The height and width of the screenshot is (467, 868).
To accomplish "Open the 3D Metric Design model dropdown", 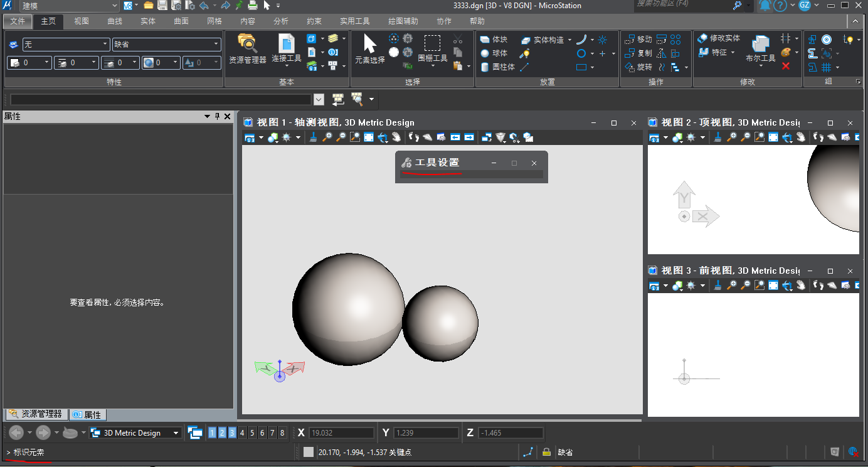I will pos(176,433).
